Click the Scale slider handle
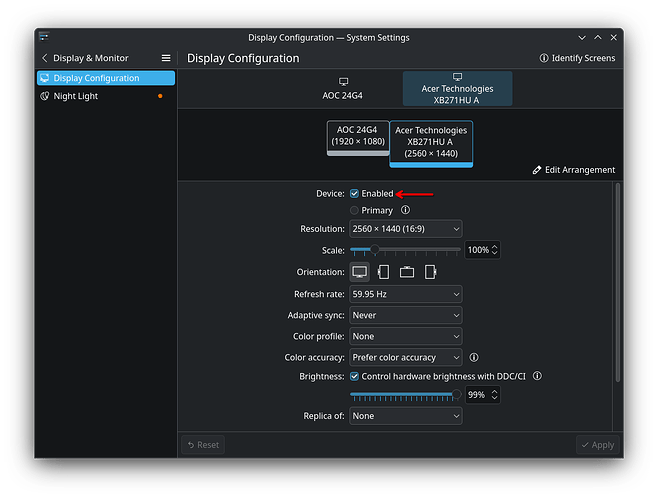Viewport: 658px width, 499px height. (x=375, y=250)
